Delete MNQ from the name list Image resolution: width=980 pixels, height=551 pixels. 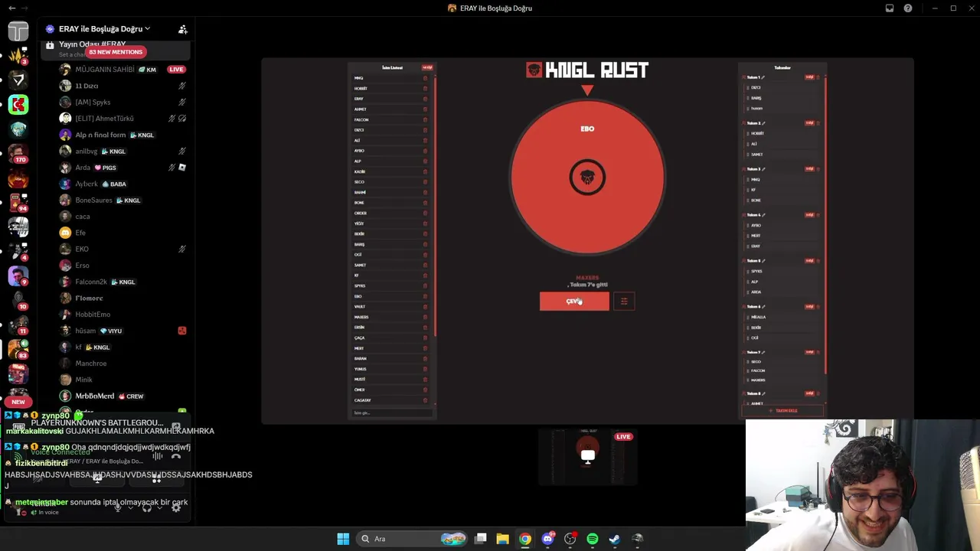pos(426,78)
